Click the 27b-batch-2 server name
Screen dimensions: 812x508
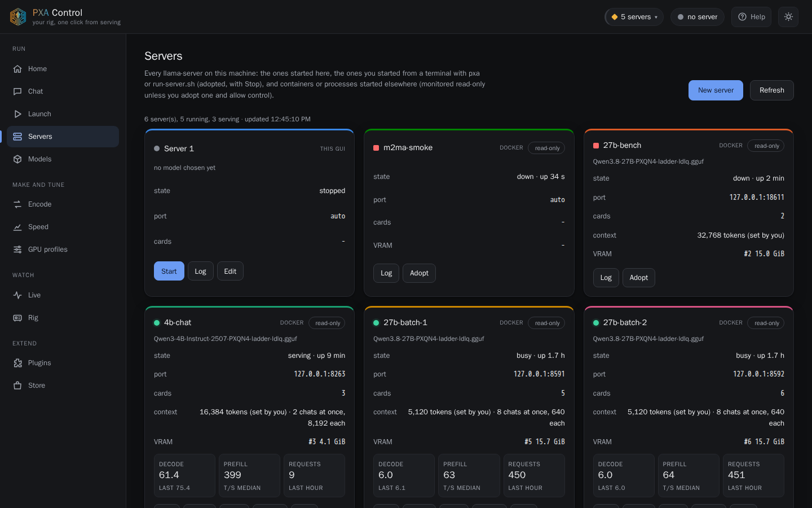point(625,323)
